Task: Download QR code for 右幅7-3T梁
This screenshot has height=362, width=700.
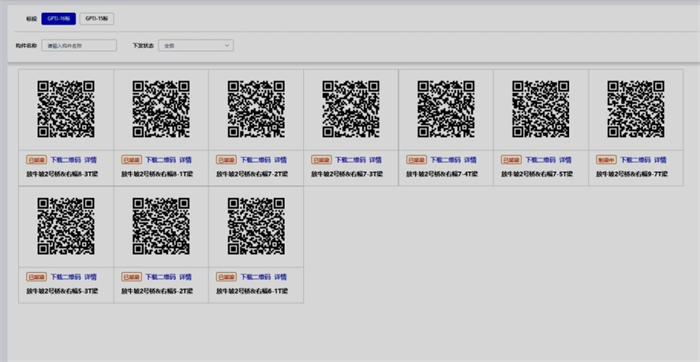Action: click(350, 160)
